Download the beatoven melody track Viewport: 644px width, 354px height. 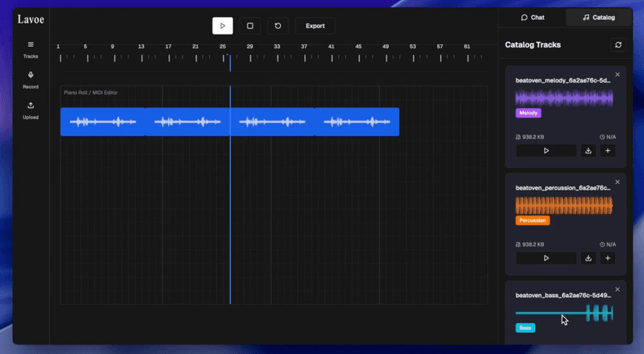589,151
